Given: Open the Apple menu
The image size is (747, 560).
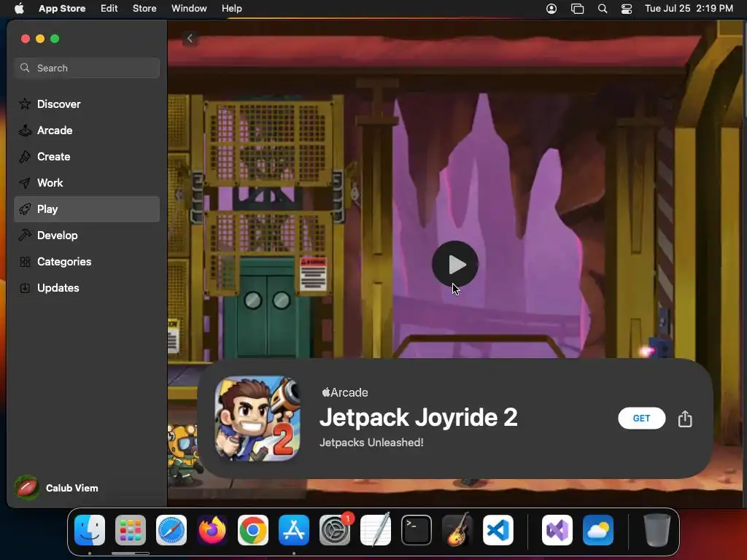Looking at the screenshot, I should [19, 8].
